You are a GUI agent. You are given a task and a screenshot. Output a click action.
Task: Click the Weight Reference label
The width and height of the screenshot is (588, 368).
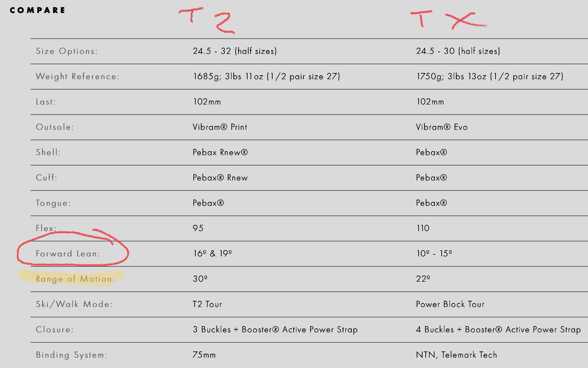(78, 77)
